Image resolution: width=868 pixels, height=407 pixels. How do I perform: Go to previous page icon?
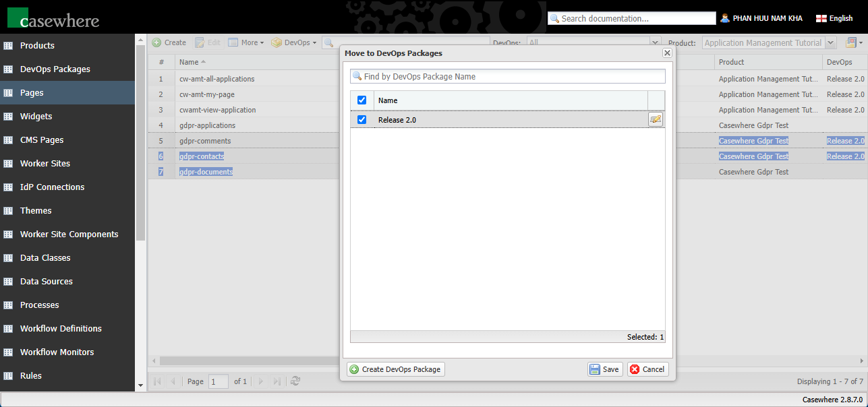pyautogui.click(x=173, y=381)
